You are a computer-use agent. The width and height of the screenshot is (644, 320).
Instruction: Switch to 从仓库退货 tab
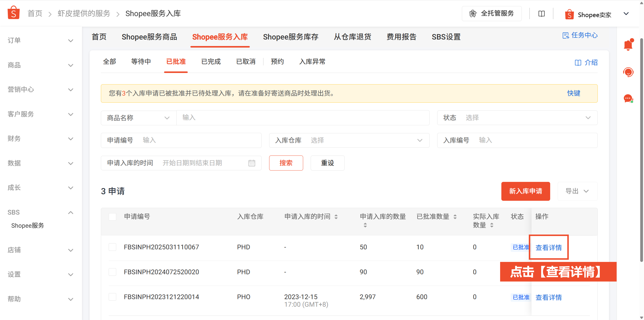point(352,37)
